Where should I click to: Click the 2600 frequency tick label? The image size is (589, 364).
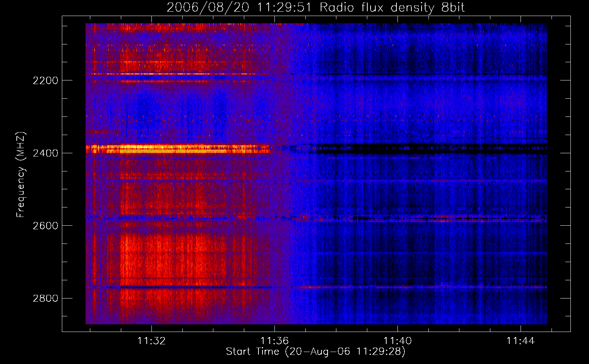(x=46, y=226)
